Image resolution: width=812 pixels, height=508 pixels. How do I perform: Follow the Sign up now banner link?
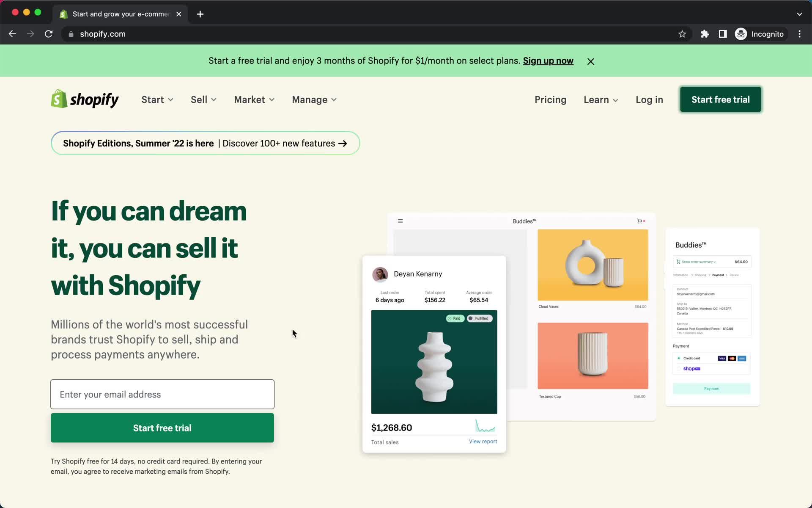(548, 61)
